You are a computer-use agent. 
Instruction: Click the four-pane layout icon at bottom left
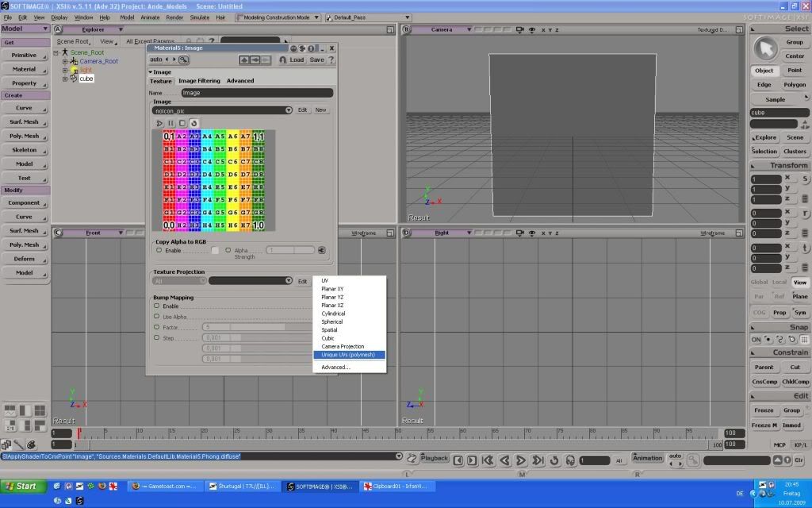[x=40, y=411]
